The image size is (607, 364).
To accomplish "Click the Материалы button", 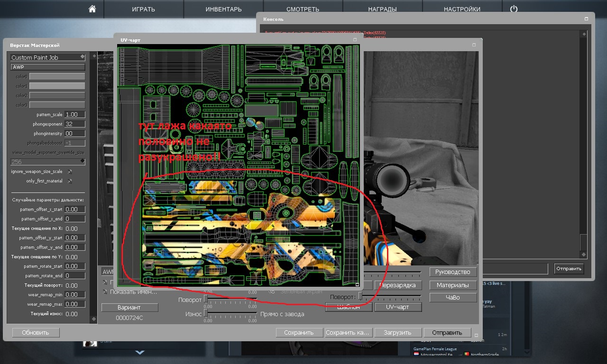I will pos(452,285).
